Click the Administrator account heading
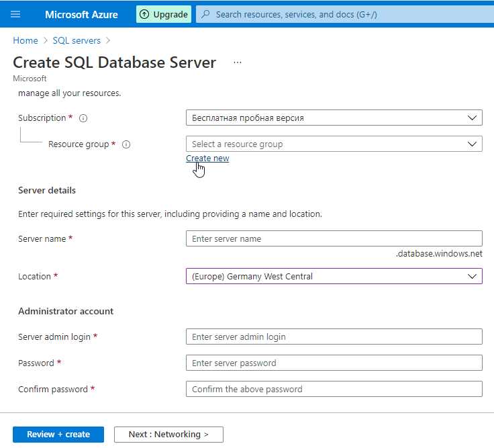Image resolution: width=494 pixels, height=448 pixels. pyautogui.click(x=66, y=311)
